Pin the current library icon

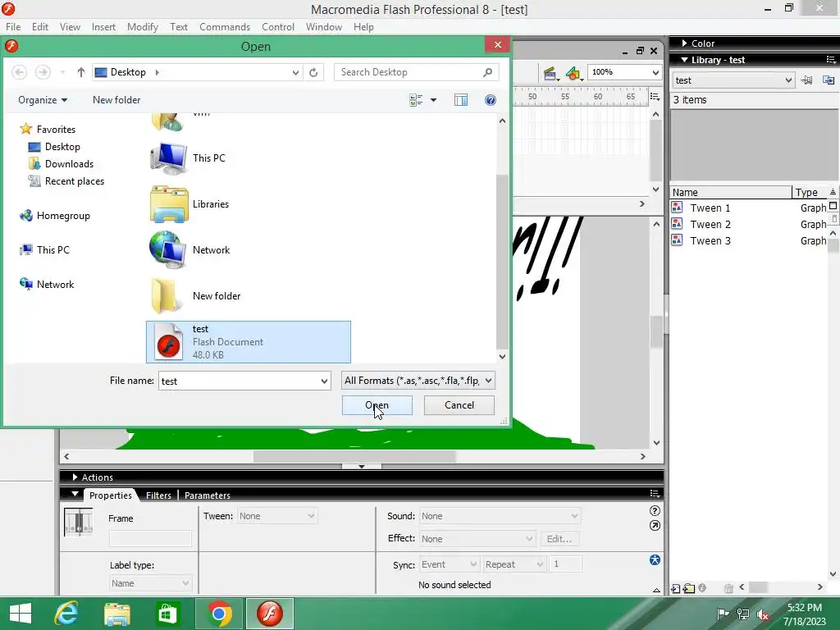[807, 80]
